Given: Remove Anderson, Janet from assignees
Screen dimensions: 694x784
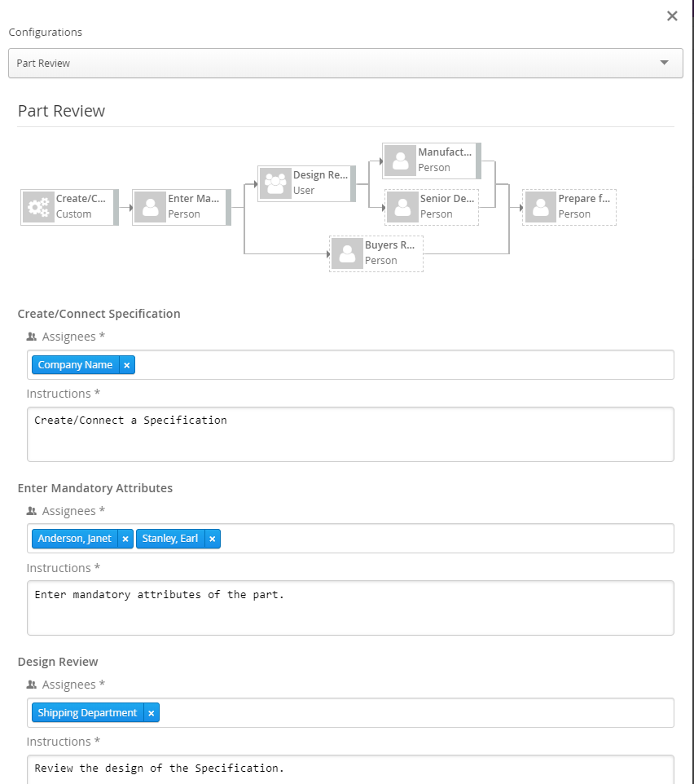Looking at the screenshot, I should [x=125, y=539].
